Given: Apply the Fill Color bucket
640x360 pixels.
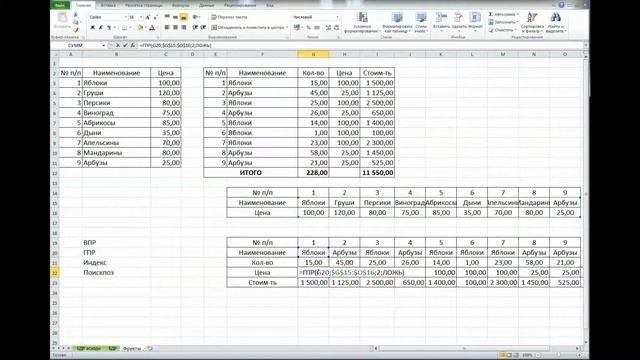Looking at the screenshot, I should (140, 27).
